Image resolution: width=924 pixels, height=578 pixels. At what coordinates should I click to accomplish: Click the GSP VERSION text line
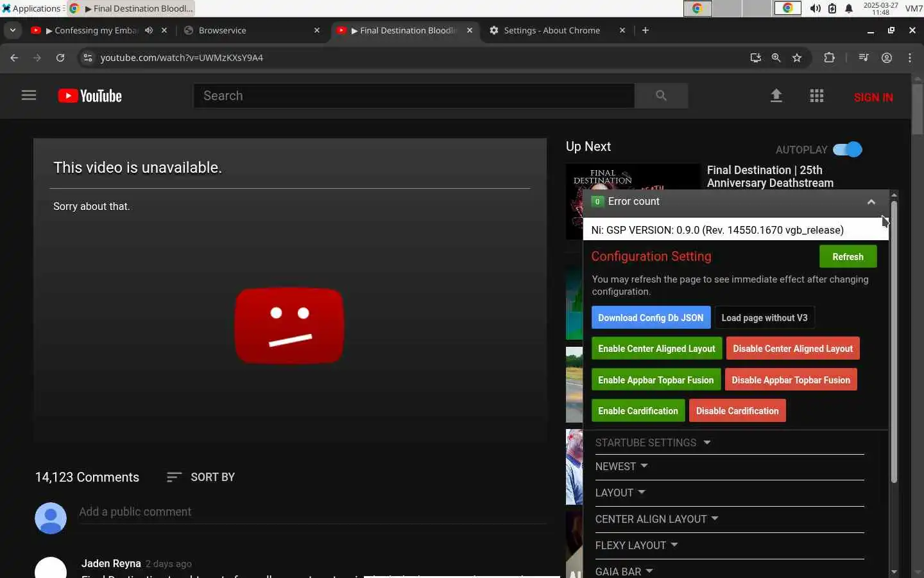tap(717, 230)
